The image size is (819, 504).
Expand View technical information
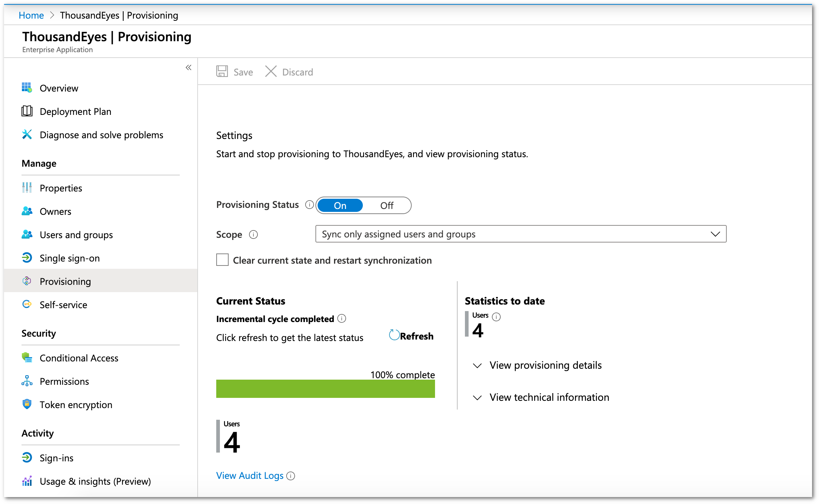point(541,397)
